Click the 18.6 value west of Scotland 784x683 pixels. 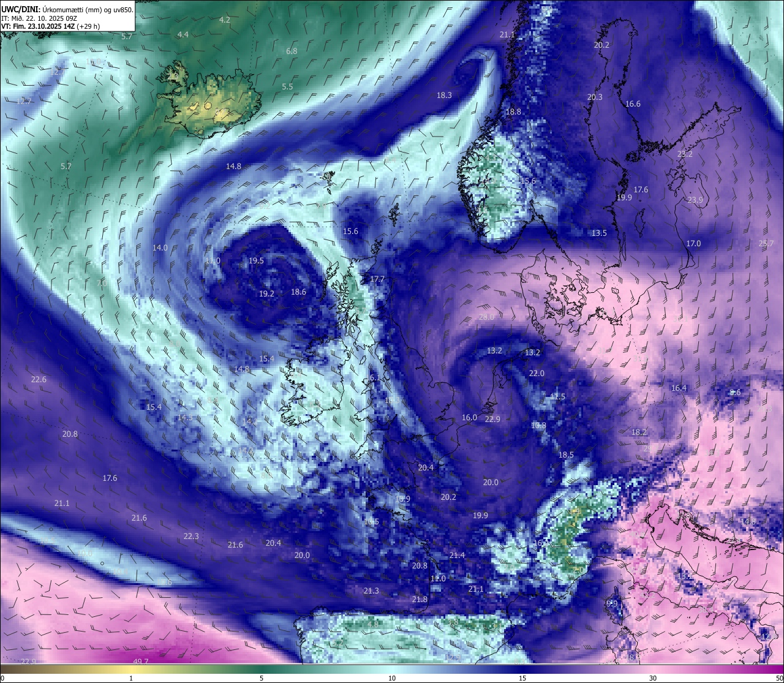298,292
